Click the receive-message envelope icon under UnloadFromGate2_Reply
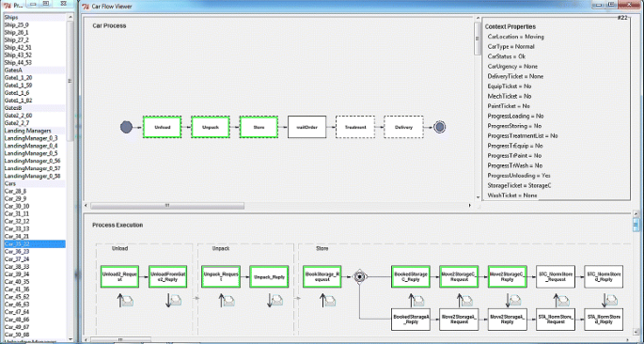This screenshot has height=344, width=644. tap(176, 301)
